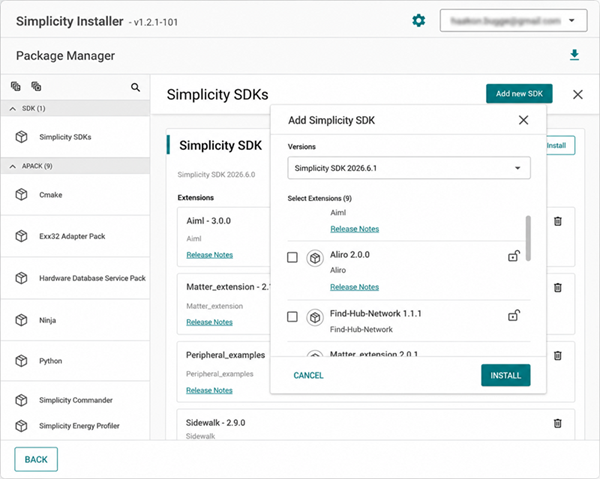Select Ninja in the sidebar list
The image size is (600, 479).
(75, 320)
